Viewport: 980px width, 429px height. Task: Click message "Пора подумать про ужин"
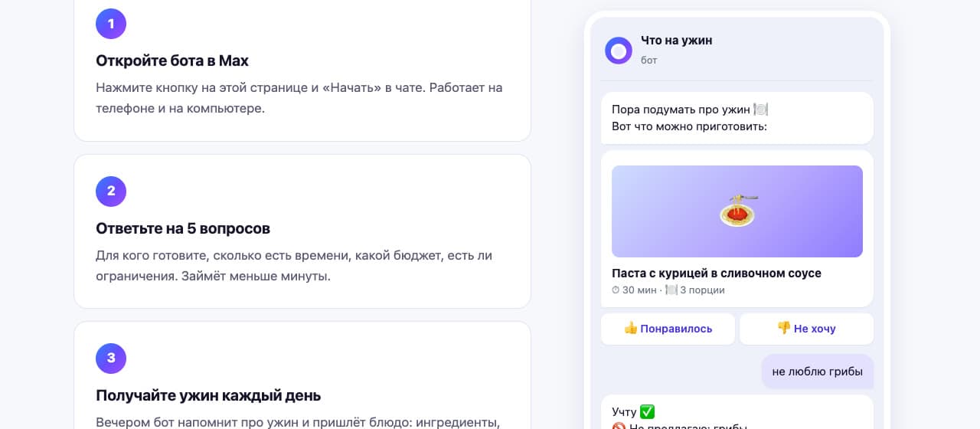[x=690, y=110]
